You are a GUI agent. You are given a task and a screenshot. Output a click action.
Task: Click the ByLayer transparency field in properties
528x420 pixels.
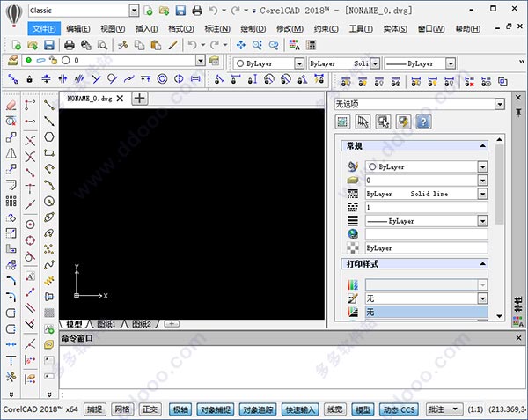[x=426, y=248]
